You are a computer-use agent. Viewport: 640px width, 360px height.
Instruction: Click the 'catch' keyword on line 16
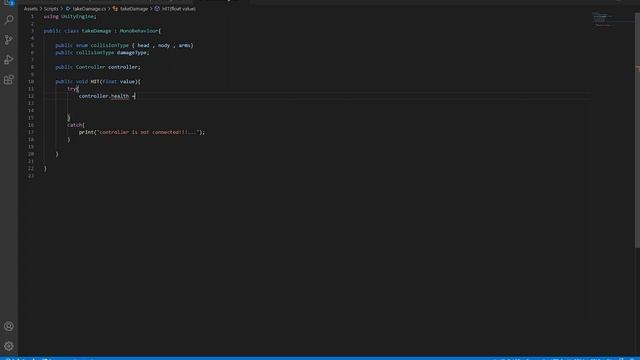click(74, 125)
